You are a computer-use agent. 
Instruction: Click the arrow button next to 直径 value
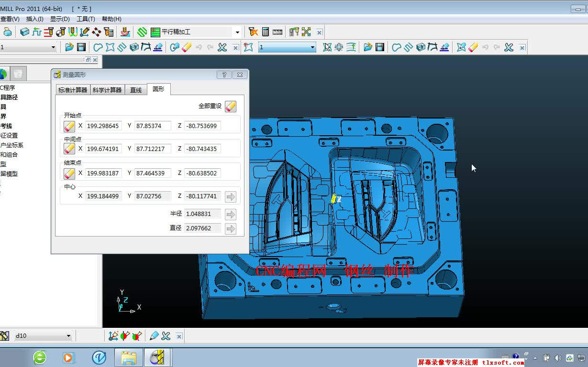click(231, 228)
